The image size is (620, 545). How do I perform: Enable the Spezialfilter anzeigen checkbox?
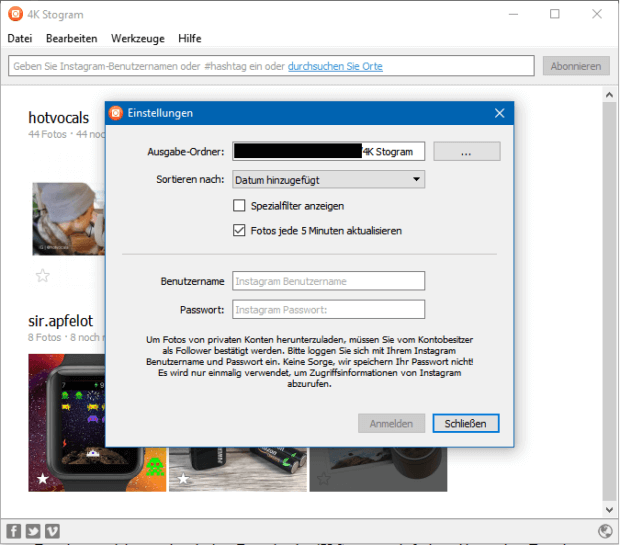pos(239,206)
